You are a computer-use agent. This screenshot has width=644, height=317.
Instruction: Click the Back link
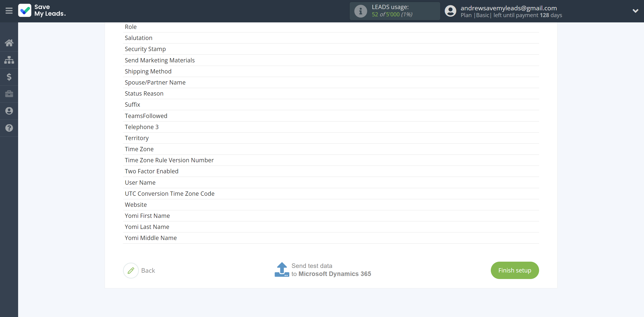(x=148, y=270)
